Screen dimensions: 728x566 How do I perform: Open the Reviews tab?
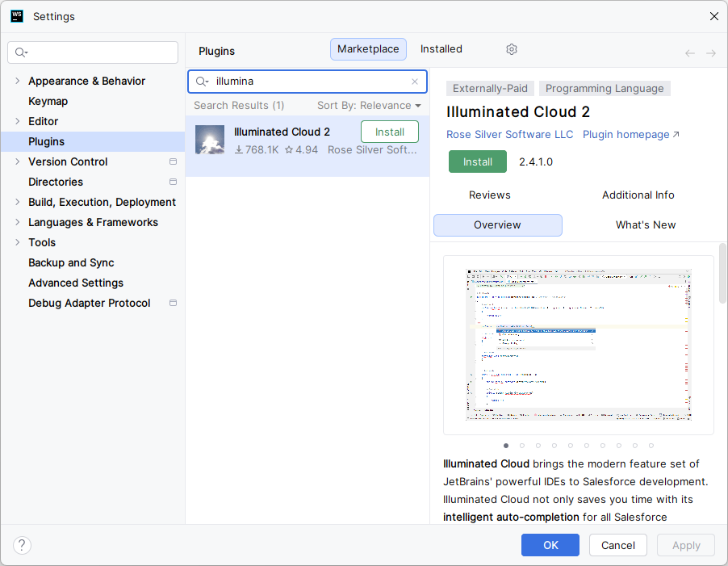click(x=489, y=195)
